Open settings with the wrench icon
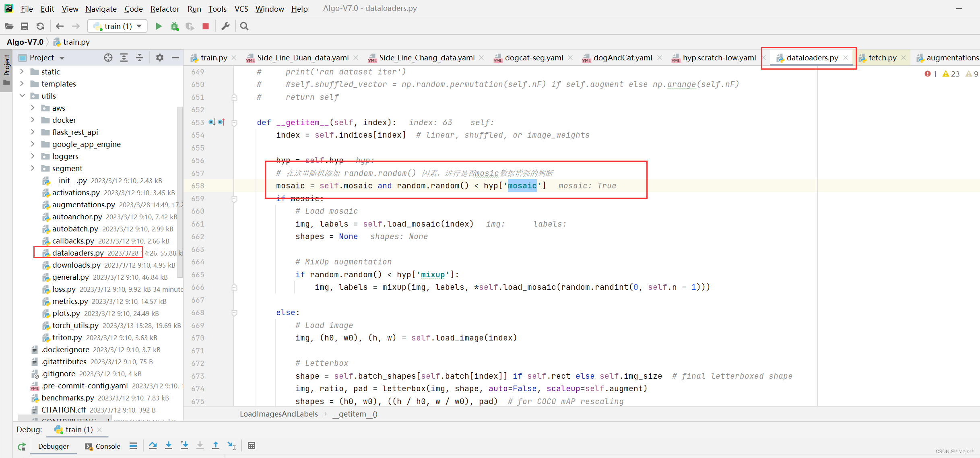980x458 pixels. 225,26
